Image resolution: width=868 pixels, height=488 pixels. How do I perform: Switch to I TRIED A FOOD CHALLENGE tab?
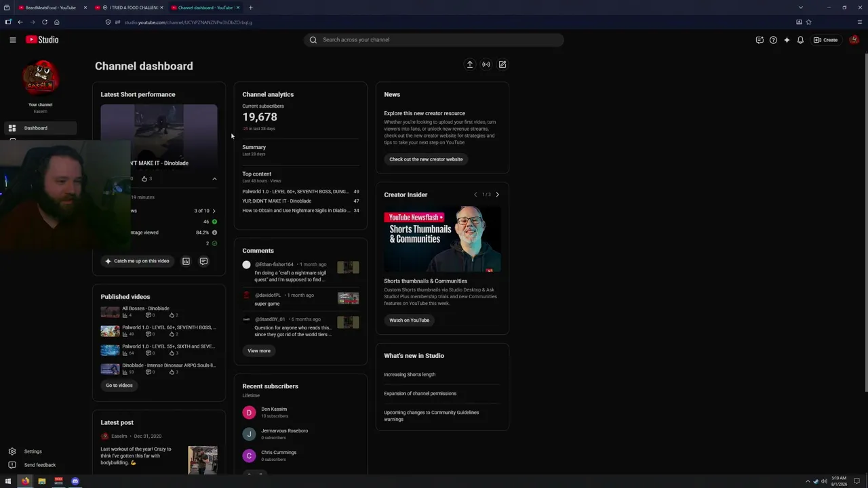[129, 7]
